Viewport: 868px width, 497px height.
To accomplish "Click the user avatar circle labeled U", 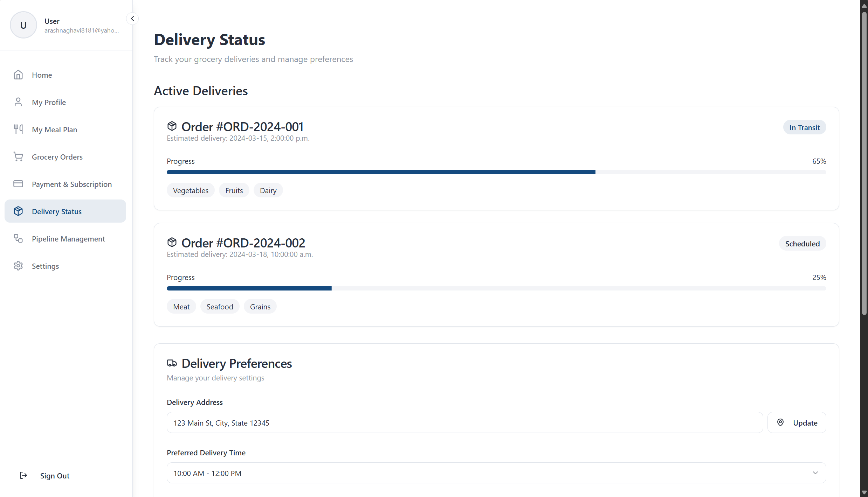I will [23, 25].
